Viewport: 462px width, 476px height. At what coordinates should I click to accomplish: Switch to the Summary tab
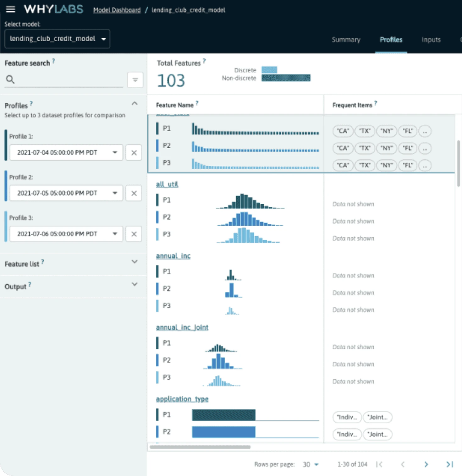[x=346, y=40]
